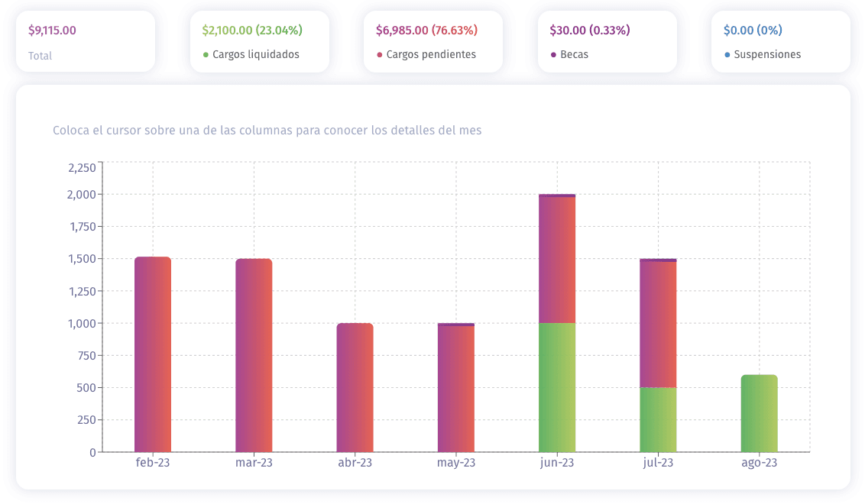Click the jul-23 axis label
Screen dimensions: 865x504
658,463
